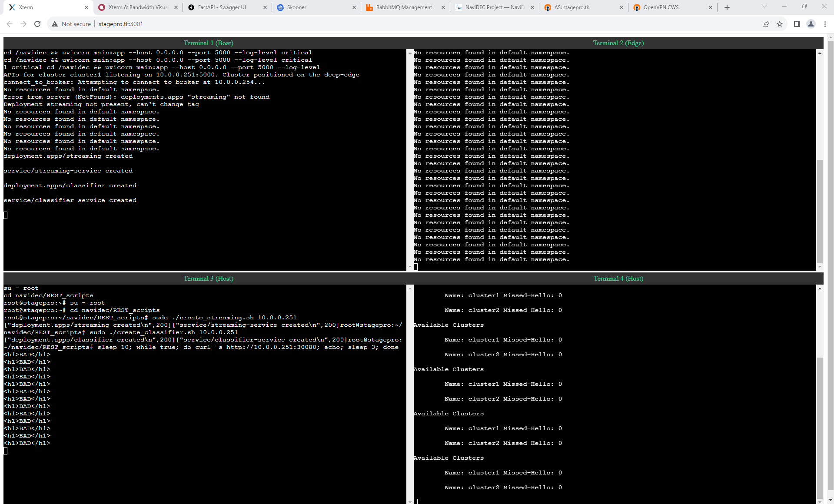This screenshot has height=504, width=834.
Task: Close the Xterm & Bandwidth Visual tab
Action: tap(176, 7)
